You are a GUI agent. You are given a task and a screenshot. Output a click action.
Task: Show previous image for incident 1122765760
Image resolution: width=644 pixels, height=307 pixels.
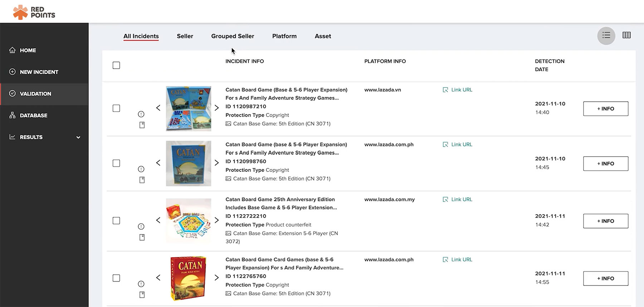(x=158, y=278)
